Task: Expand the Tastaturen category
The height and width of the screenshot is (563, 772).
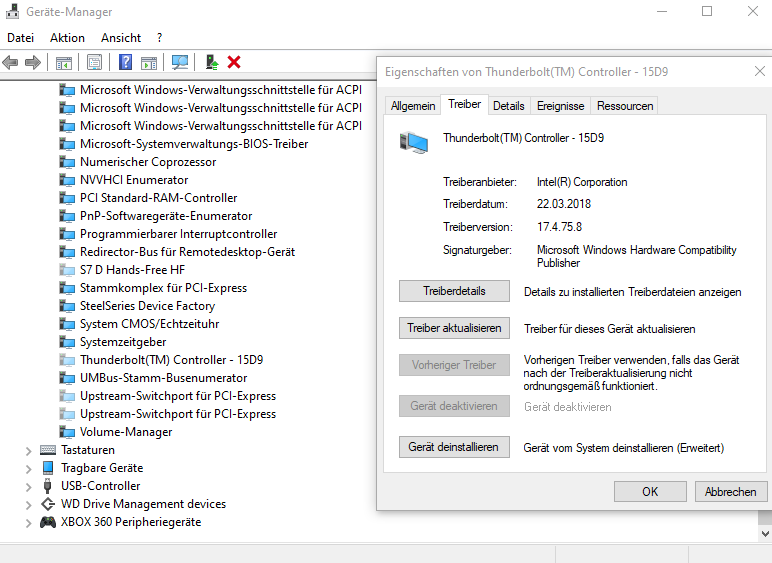Action: 29,451
